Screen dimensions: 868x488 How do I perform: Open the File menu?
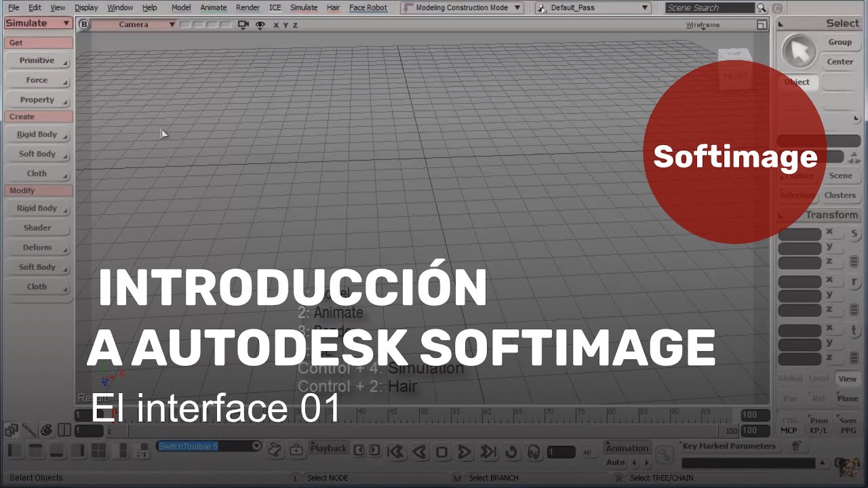coord(14,8)
